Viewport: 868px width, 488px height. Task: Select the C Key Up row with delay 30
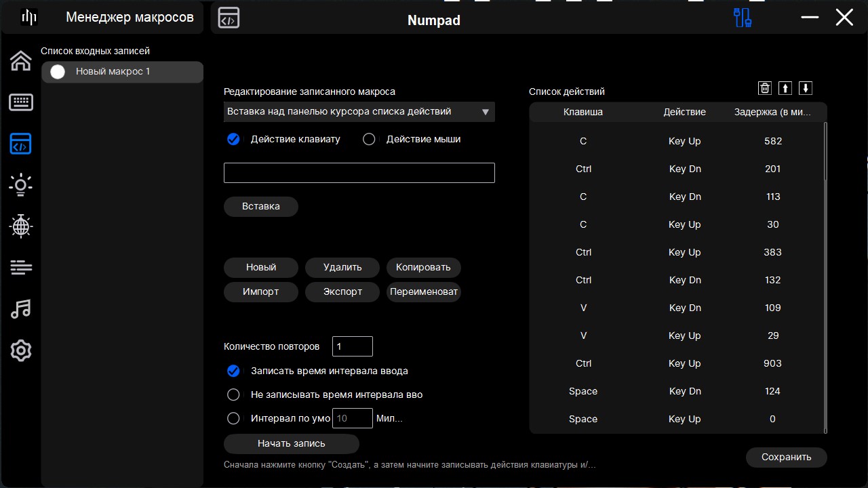coord(676,224)
